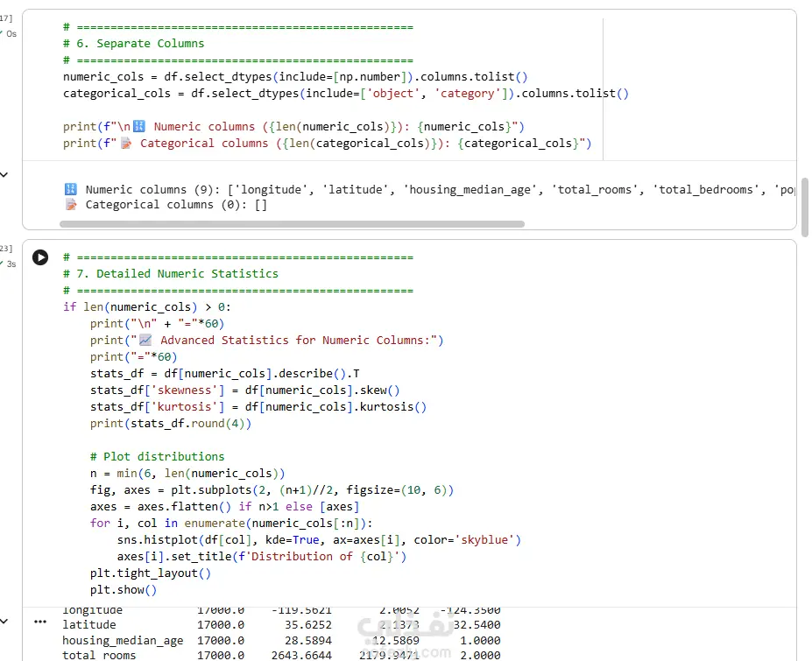Click '# 7. Detailed Numeric Statistics' comment
Image resolution: width=812 pixels, height=661 pixels.
pyautogui.click(x=171, y=274)
